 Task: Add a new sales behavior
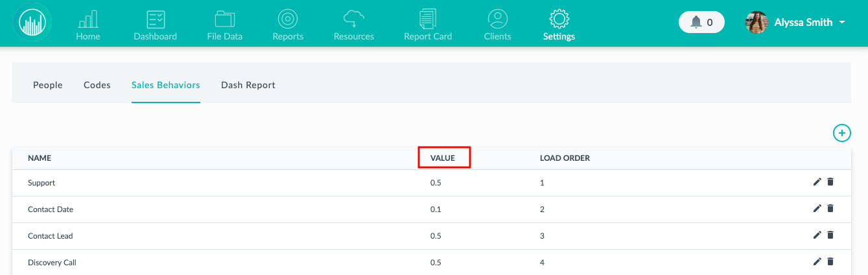[x=841, y=133]
